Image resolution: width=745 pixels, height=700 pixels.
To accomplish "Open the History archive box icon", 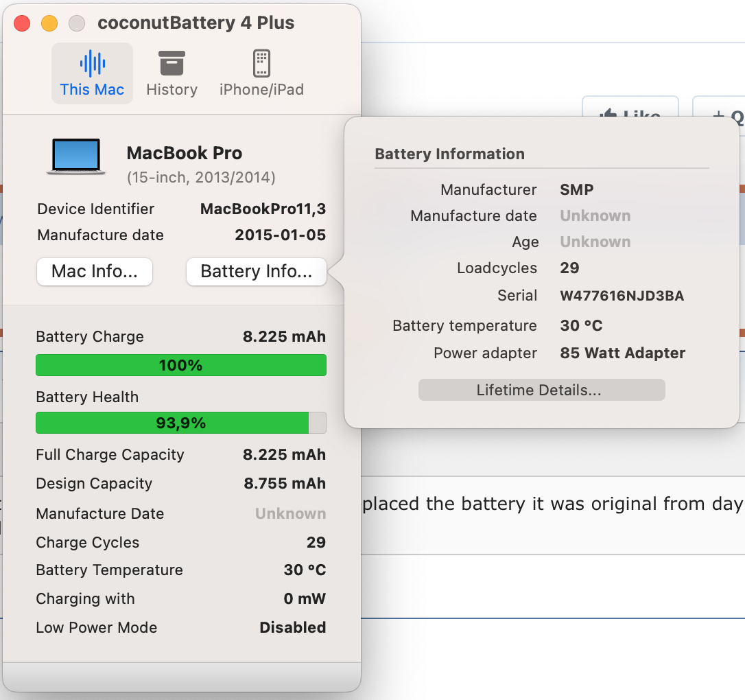I will tap(172, 63).
